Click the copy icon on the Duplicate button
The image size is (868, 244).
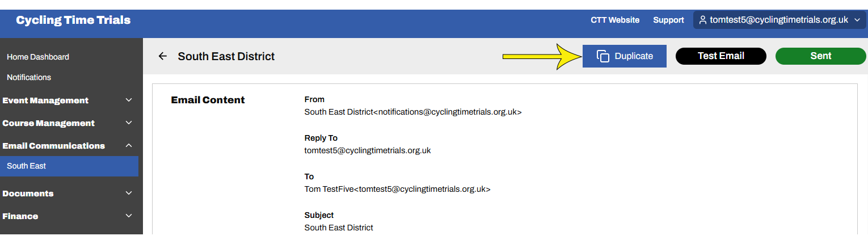point(603,56)
